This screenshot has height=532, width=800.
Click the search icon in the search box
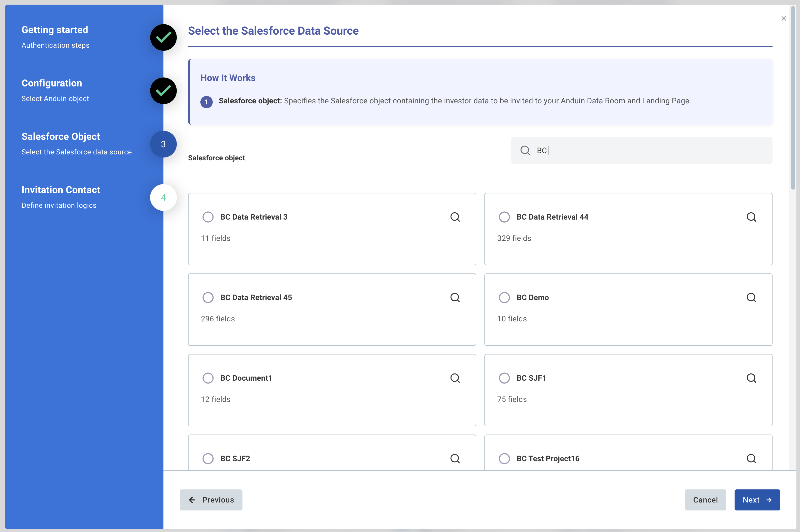525,150
